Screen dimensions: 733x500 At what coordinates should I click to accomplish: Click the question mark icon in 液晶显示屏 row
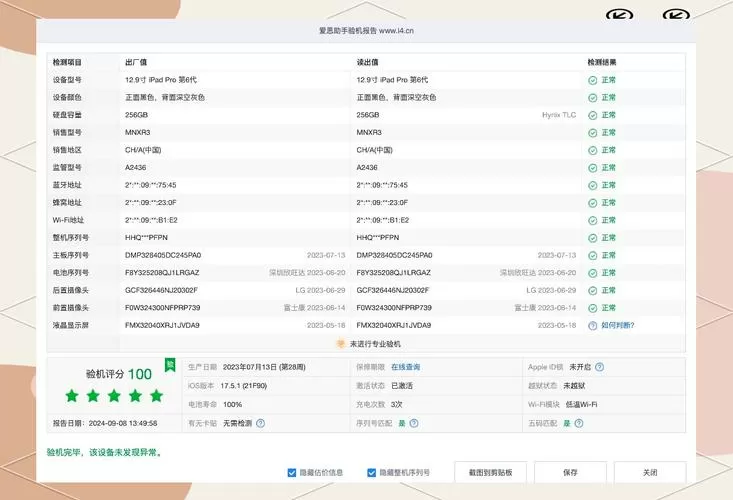[x=592, y=326]
